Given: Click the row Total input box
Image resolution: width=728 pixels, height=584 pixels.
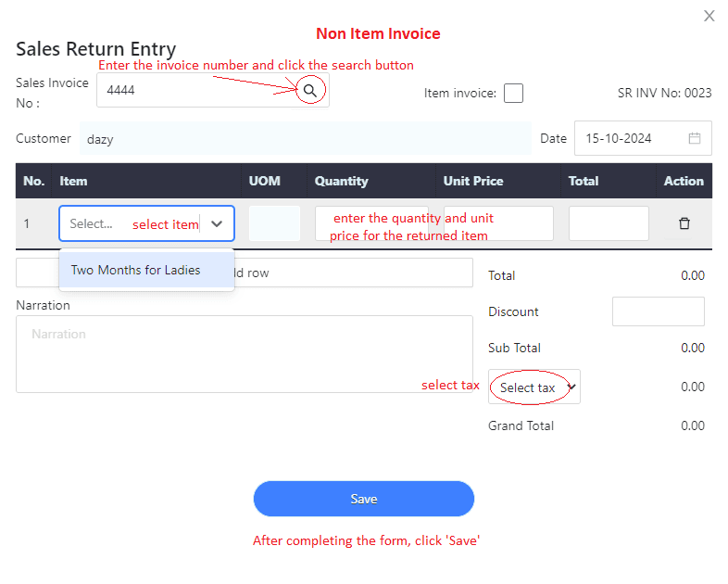Looking at the screenshot, I should (x=609, y=223).
